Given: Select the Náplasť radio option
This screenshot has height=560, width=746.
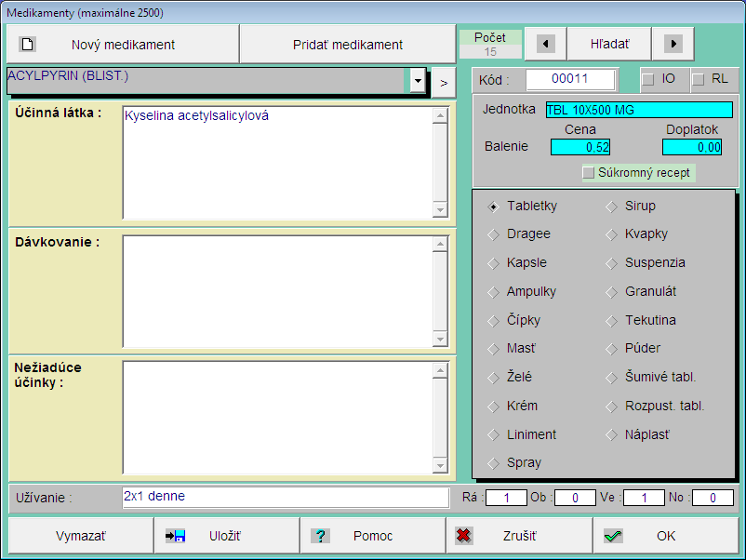Looking at the screenshot, I should tap(611, 434).
